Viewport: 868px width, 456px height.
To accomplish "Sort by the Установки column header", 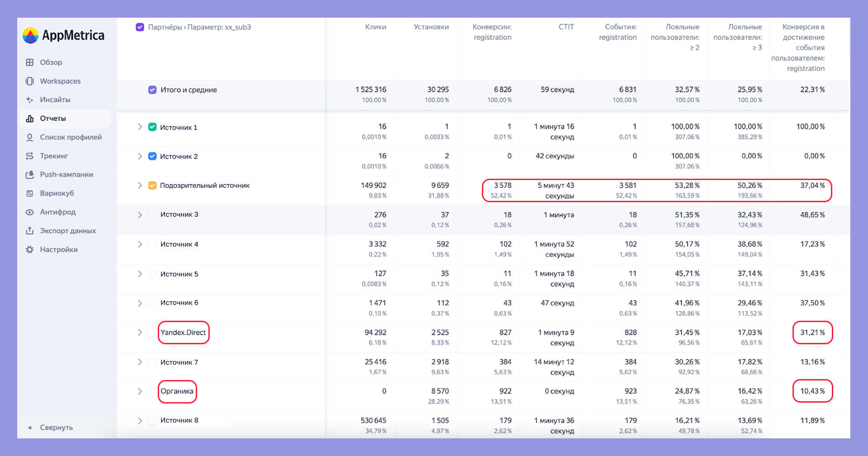I will click(x=431, y=27).
